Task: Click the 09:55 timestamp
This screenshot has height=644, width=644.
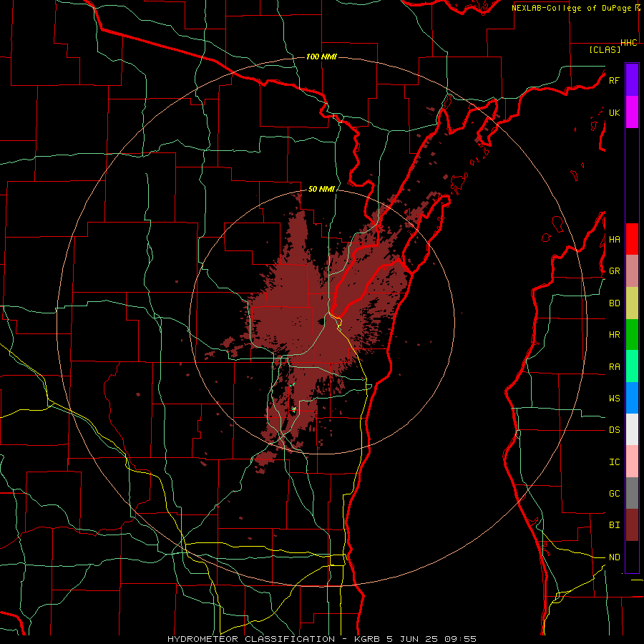Action: 462,639
